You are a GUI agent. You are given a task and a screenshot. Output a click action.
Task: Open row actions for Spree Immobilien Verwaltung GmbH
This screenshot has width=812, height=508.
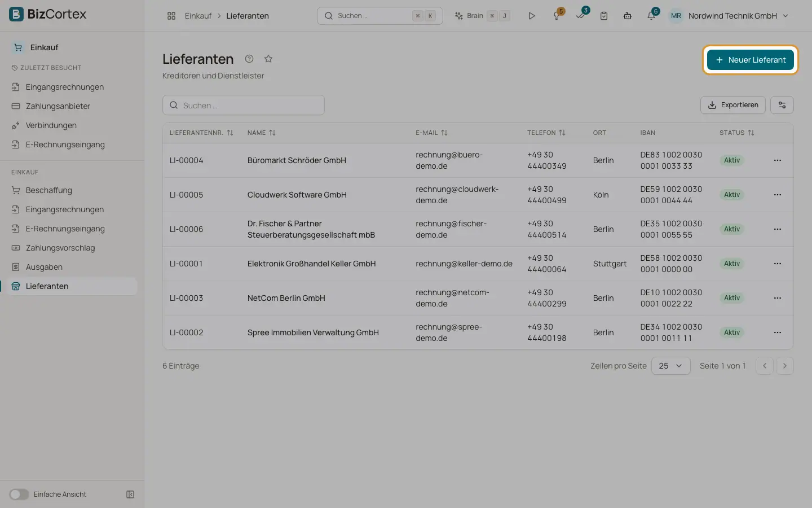click(778, 332)
